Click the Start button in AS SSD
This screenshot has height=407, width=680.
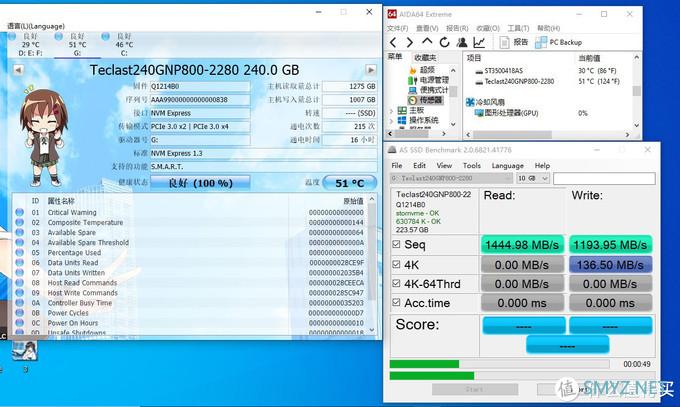[x=474, y=389]
